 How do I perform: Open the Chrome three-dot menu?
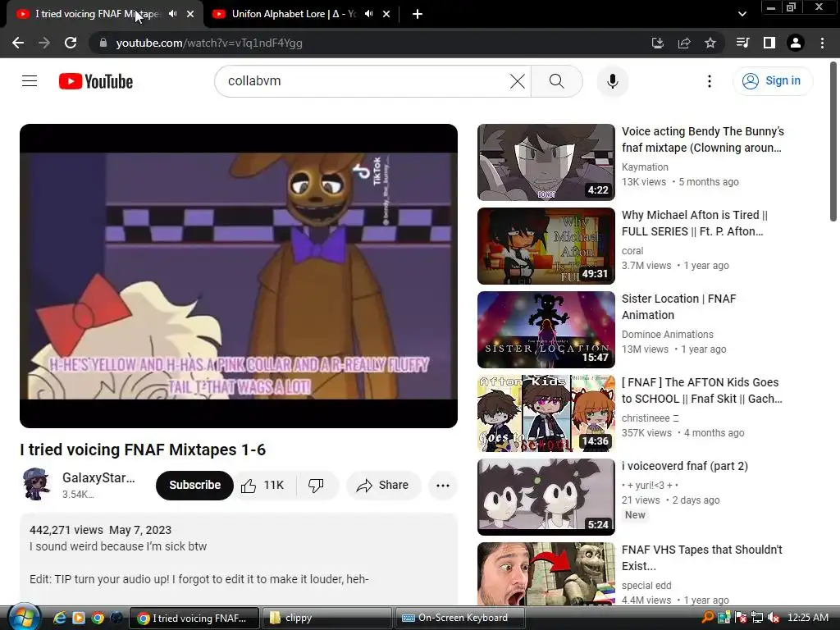822,43
